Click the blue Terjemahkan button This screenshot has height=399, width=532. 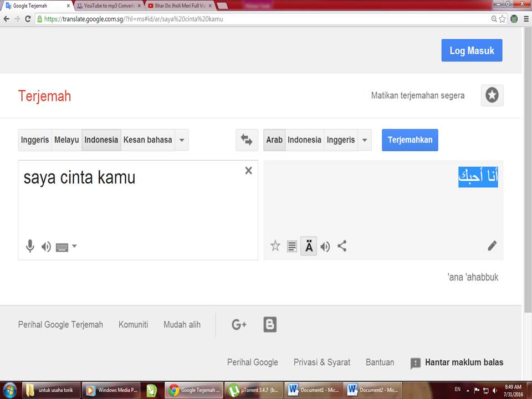click(x=410, y=140)
